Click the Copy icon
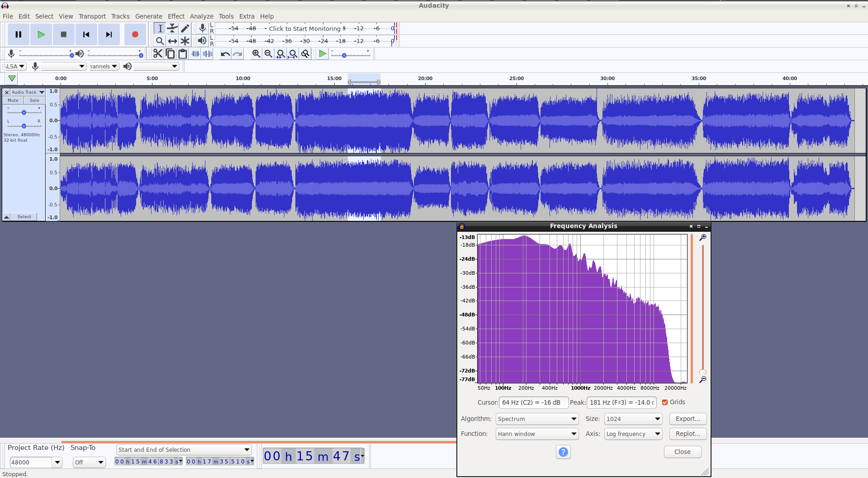 170,53
